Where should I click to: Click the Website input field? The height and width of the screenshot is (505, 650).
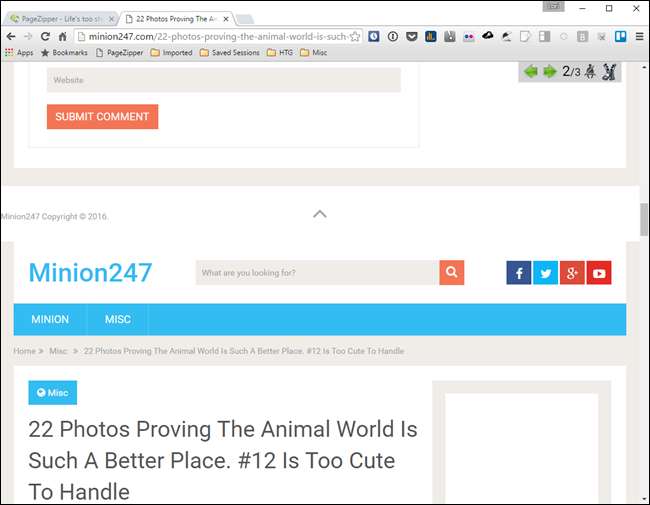(224, 80)
